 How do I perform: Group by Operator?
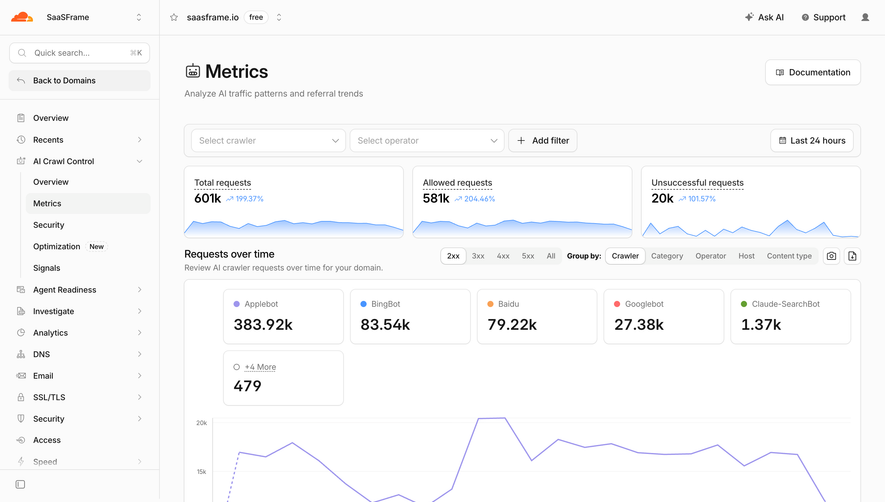(711, 256)
